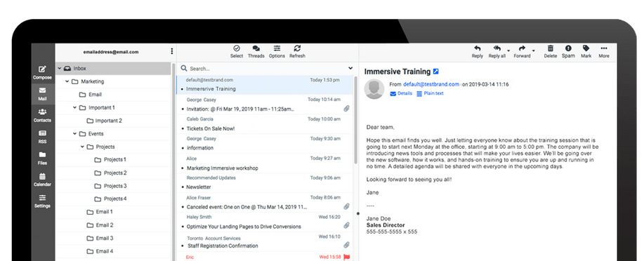This screenshot has height=261, width=644.
Task: Toggle the red flag on Eric's message
Action: 346,257
